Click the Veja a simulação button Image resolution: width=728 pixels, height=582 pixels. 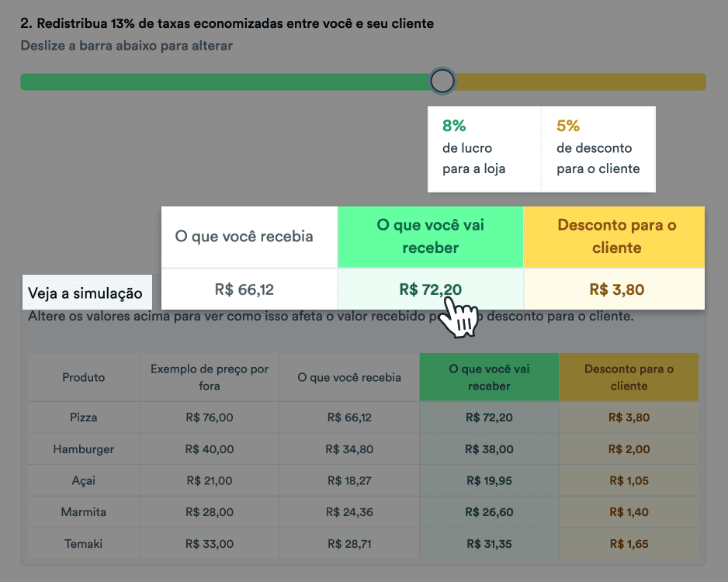(87, 293)
